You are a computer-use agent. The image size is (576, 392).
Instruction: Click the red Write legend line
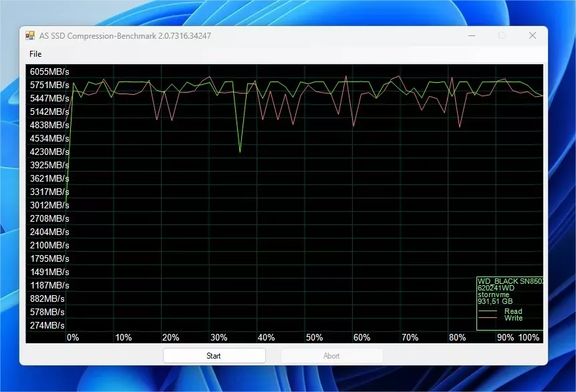pyautogui.click(x=488, y=318)
